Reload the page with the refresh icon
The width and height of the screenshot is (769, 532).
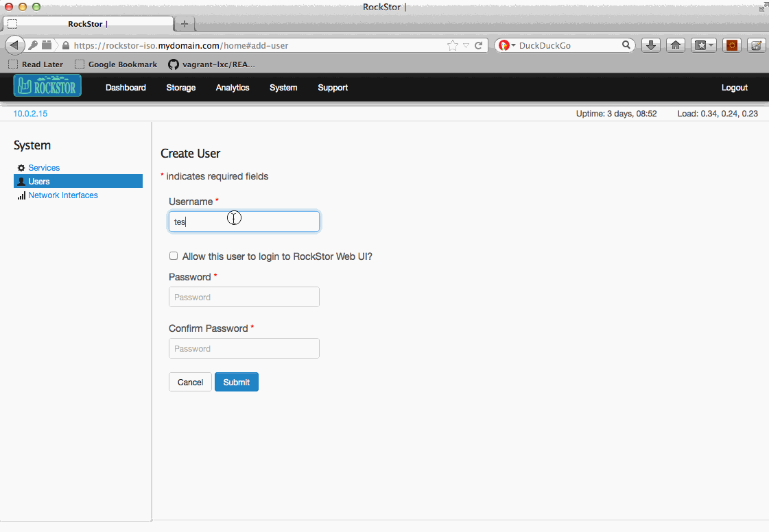pos(479,46)
